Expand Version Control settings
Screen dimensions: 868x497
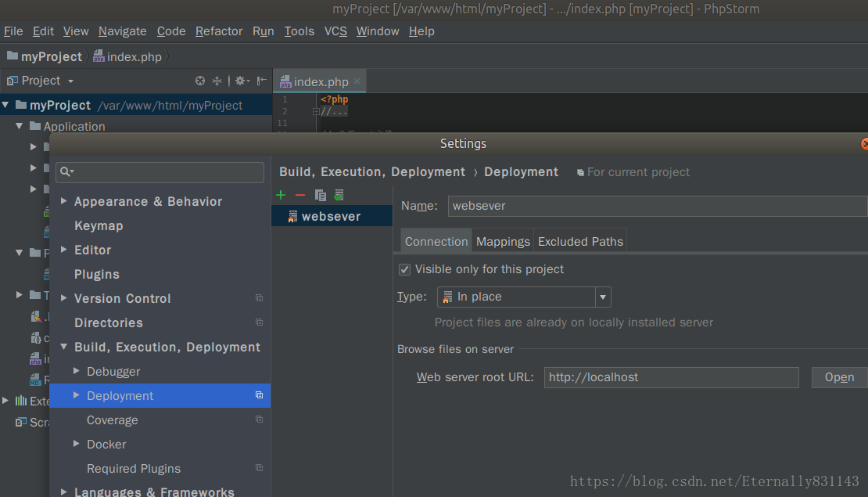click(x=63, y=298)
